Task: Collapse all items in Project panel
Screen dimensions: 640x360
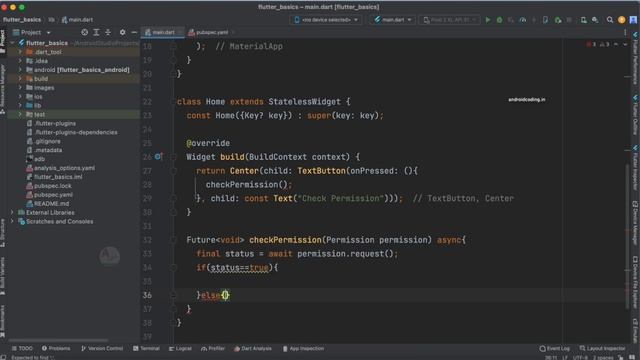Action: [108, 32]
